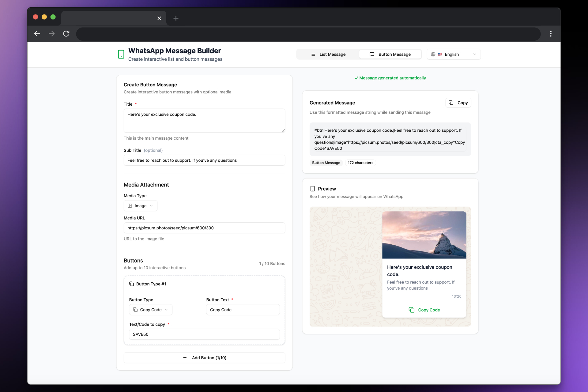Click the Media URL input field

coord(204,228)
